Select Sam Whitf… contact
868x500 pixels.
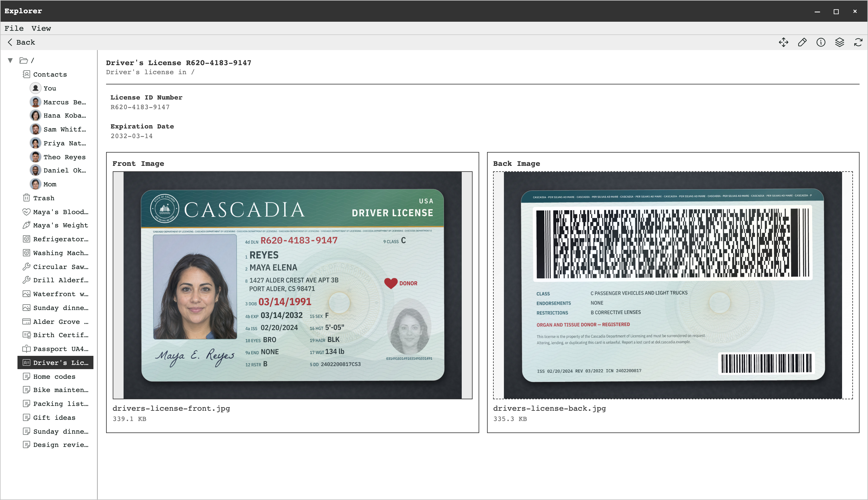[x=55, y=129]
